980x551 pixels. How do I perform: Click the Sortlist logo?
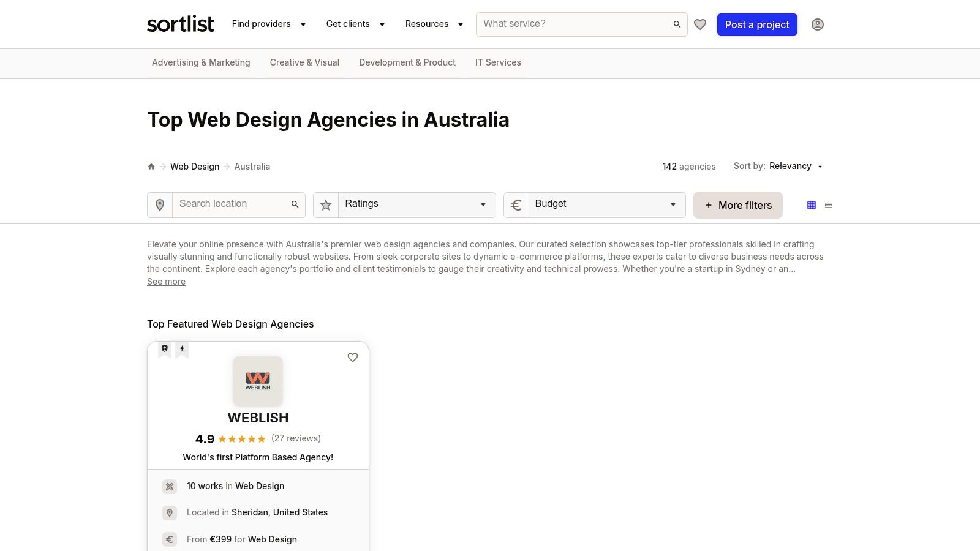click(x=181, y=24)
